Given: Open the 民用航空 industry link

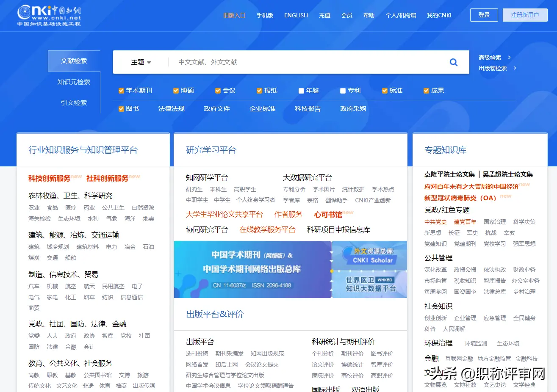Looking at the screenshot, I should [113, 286].
